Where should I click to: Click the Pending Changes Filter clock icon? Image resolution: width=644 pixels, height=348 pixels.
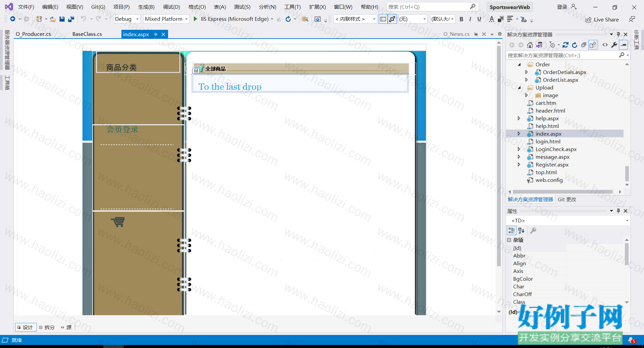(552, 45)
